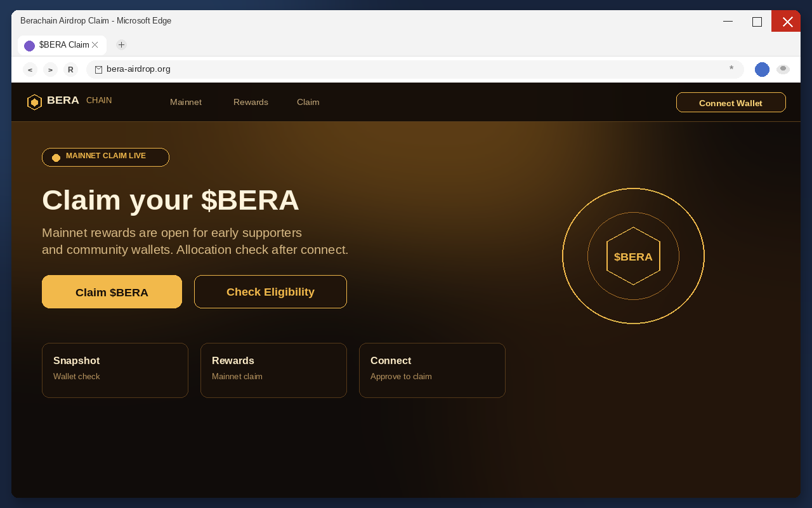Viewport: 812px width, 508px height.
Task: Click the Wallet check subtitle
Action: tap(76, 377)
